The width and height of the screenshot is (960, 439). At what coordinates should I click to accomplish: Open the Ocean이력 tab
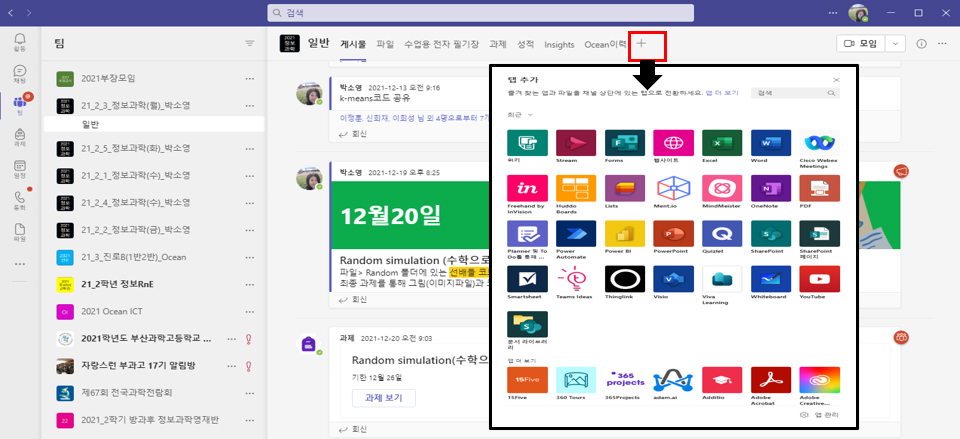click(605, 44)
